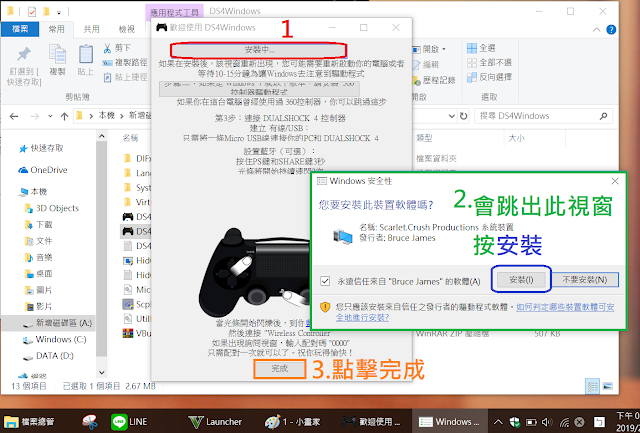Viewport: 640px width, 433px height.
Task: Click the up directory arrow
Action: click(64, 116)
